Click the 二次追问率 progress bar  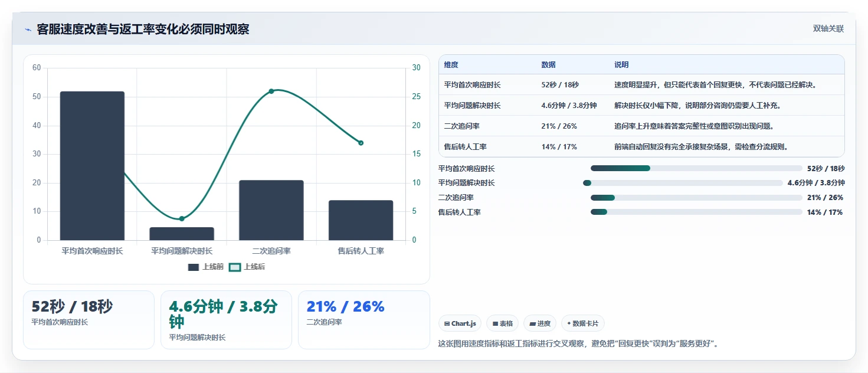click(696, 198)
